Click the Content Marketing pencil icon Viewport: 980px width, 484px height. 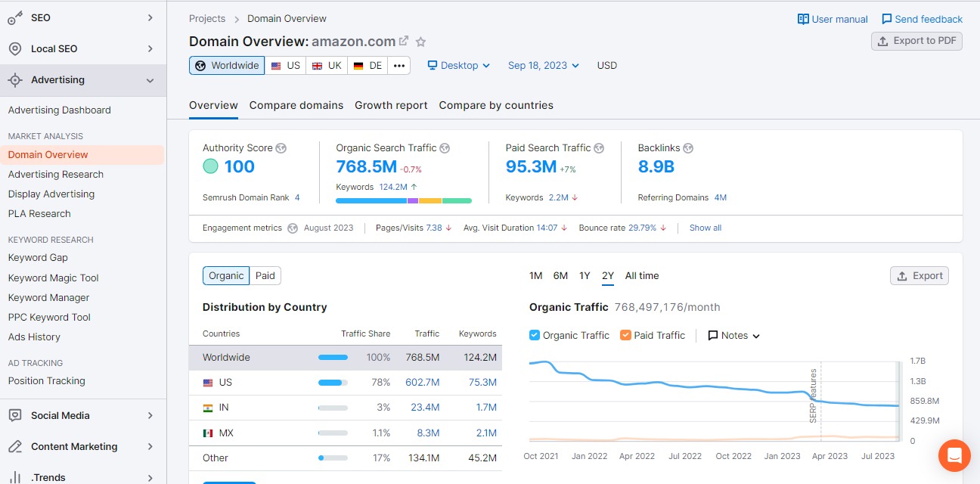click(x=15, y=447)
